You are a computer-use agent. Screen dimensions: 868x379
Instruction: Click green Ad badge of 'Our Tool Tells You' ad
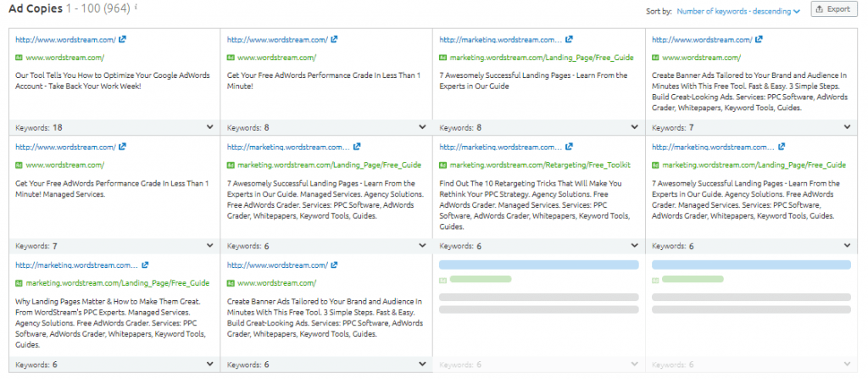click(19, 58)
